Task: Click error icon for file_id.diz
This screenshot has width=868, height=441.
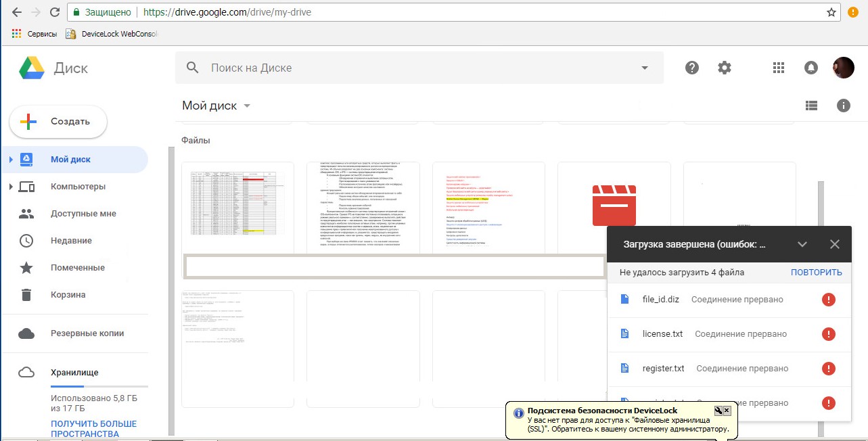Action: tap(828, 300)
